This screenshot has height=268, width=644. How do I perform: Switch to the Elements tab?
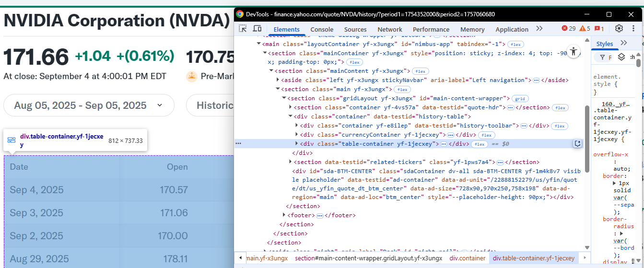(x=287, y=29)
